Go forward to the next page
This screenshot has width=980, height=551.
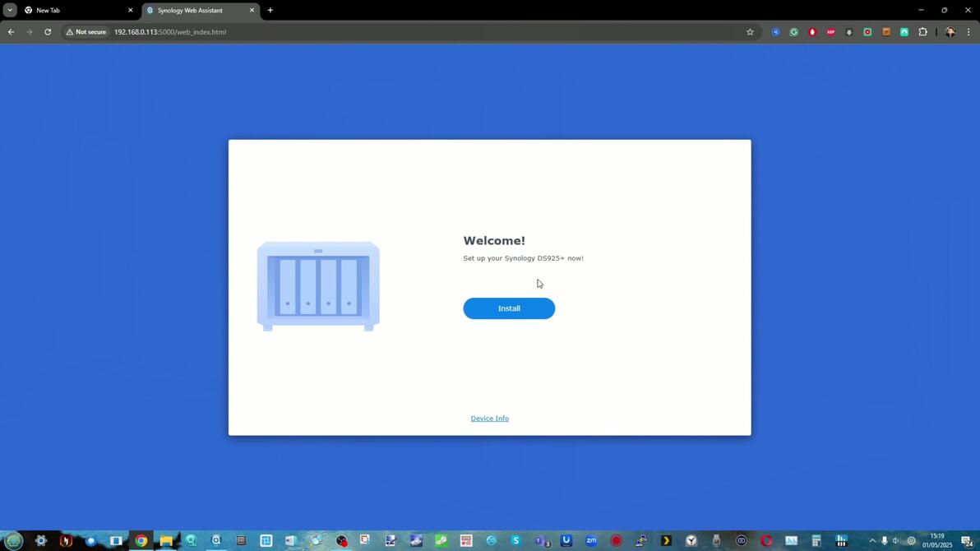30,32
